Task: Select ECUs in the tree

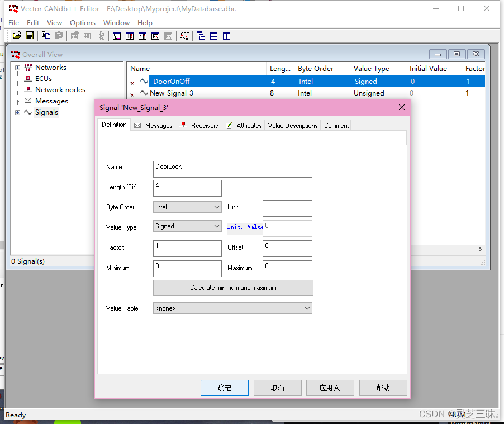Action: (44, 79)
